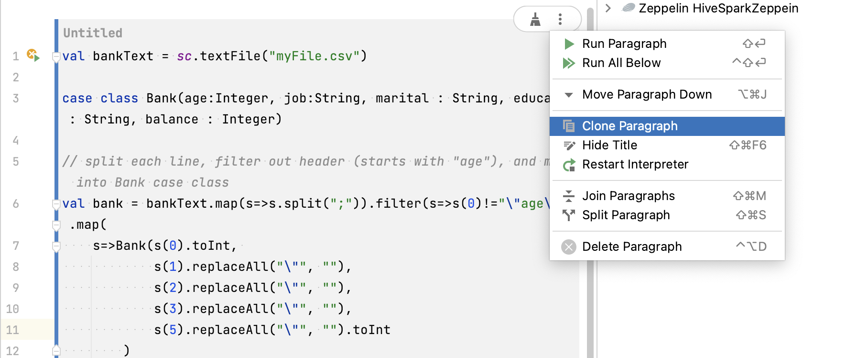Choose Split Paragraph from menu
This screenshot has height=358, width=868.
tap(667, 215)
